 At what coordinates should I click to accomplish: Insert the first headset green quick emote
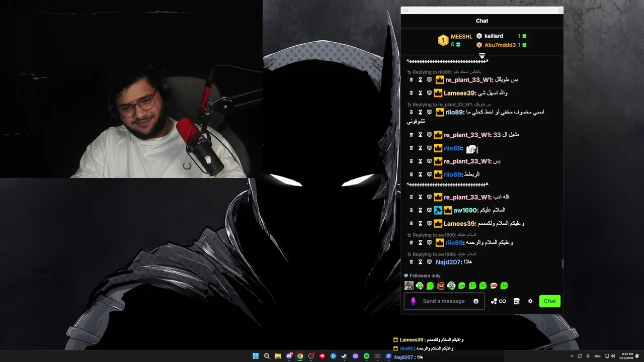(420, 286)
